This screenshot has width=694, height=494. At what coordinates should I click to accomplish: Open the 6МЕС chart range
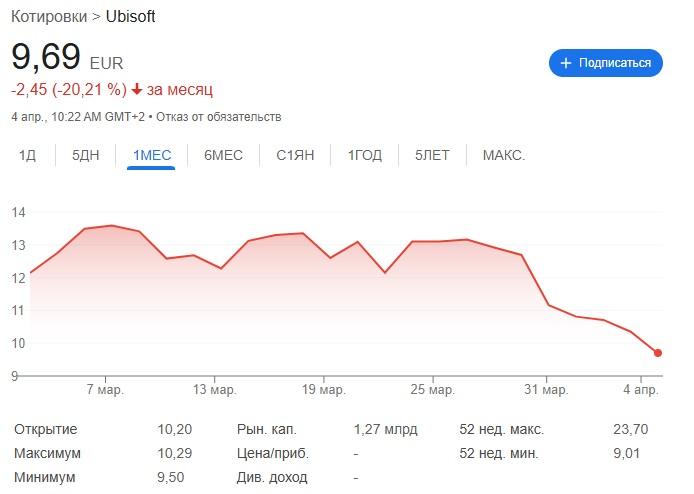pos(224,155)
